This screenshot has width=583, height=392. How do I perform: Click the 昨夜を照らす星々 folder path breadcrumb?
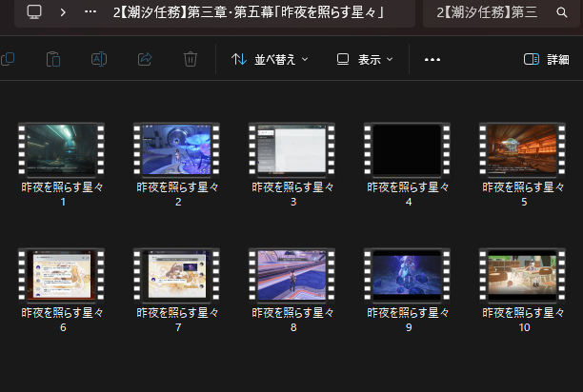click(249, 12)
